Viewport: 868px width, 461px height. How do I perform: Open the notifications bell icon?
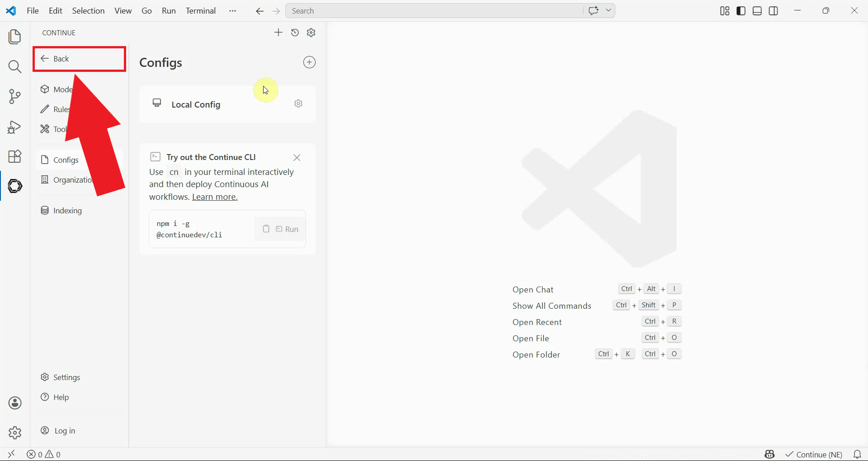[858, 454]
